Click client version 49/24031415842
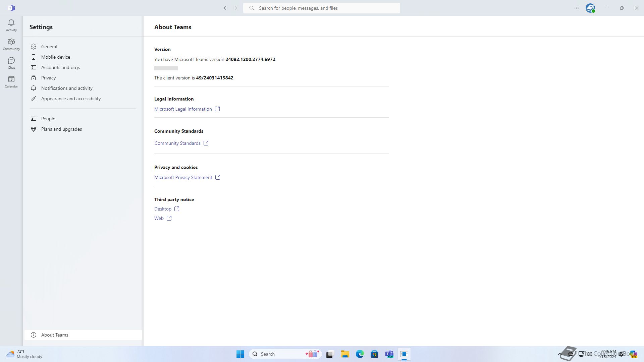The height and width of the screenshot is (362, 644). [215, 78]
